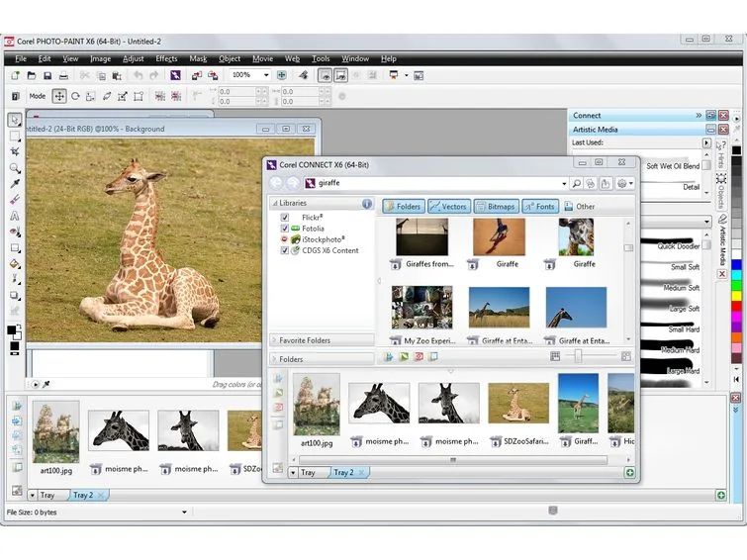Toggle the CDGS X6 Content checkbox
This screenshot has height=560, width=747.
coord(284,250)
